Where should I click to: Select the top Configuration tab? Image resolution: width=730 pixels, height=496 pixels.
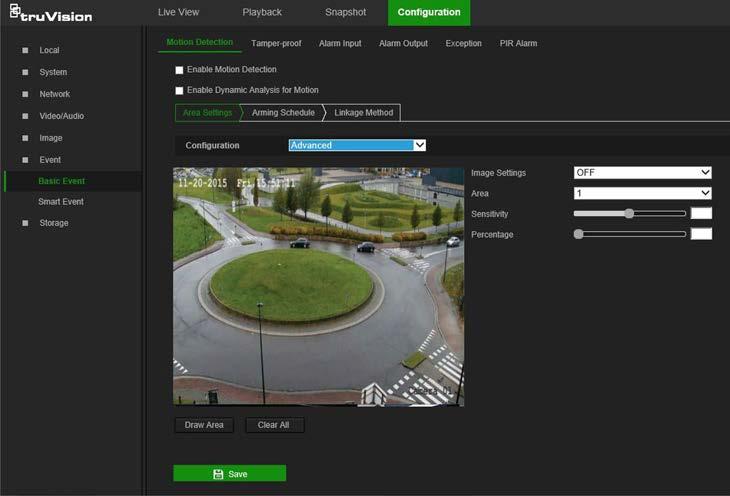[429, 13]
